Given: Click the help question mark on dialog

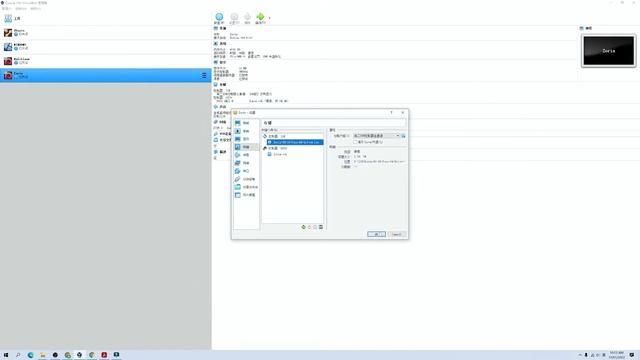Looking at the screenshot, I should click(x=391, y=113).
